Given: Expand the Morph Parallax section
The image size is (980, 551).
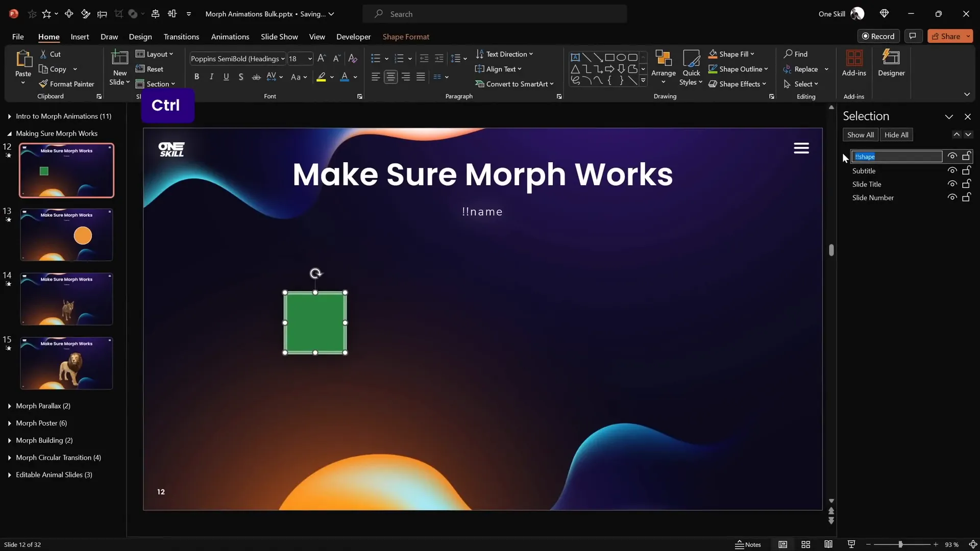Looking at the screenshot, I should point(9,406).
